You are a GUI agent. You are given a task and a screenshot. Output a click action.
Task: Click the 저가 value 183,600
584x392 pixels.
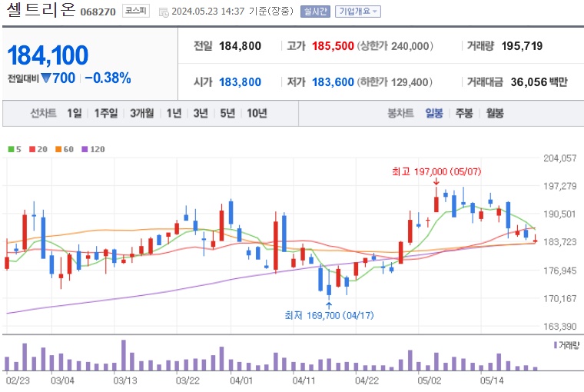point(333,82)
